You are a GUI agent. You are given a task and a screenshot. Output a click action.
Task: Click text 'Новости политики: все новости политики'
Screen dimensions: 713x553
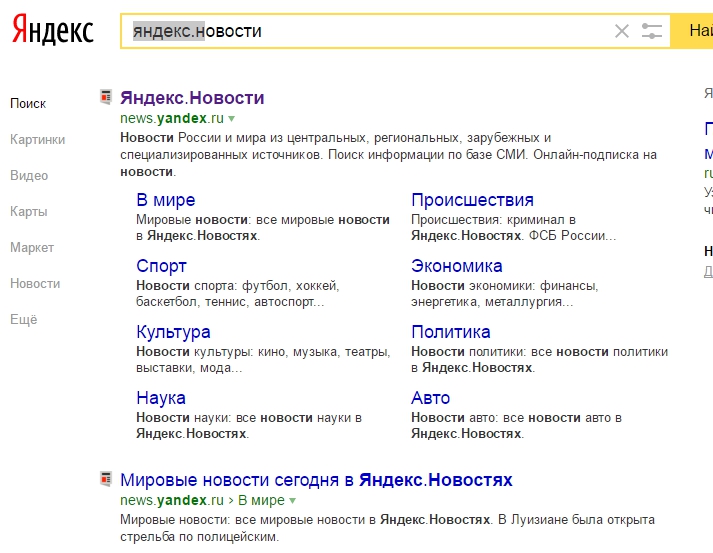[539, 352]
